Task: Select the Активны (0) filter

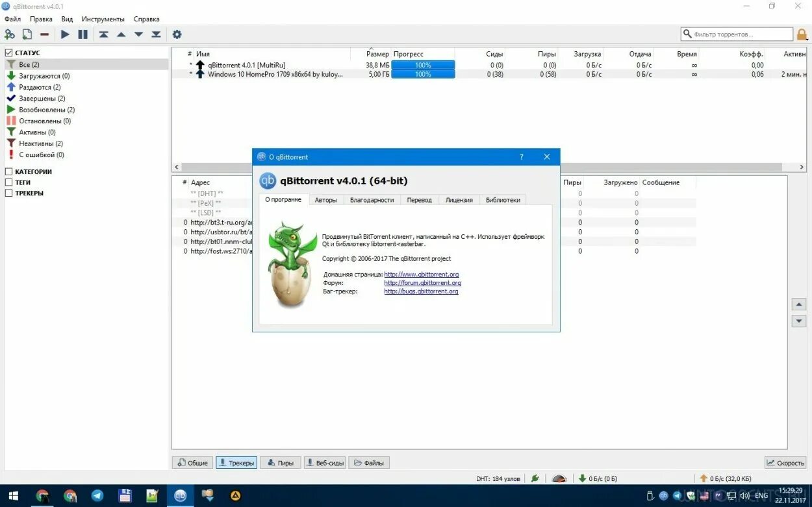Action: click(x=37, y=132)
